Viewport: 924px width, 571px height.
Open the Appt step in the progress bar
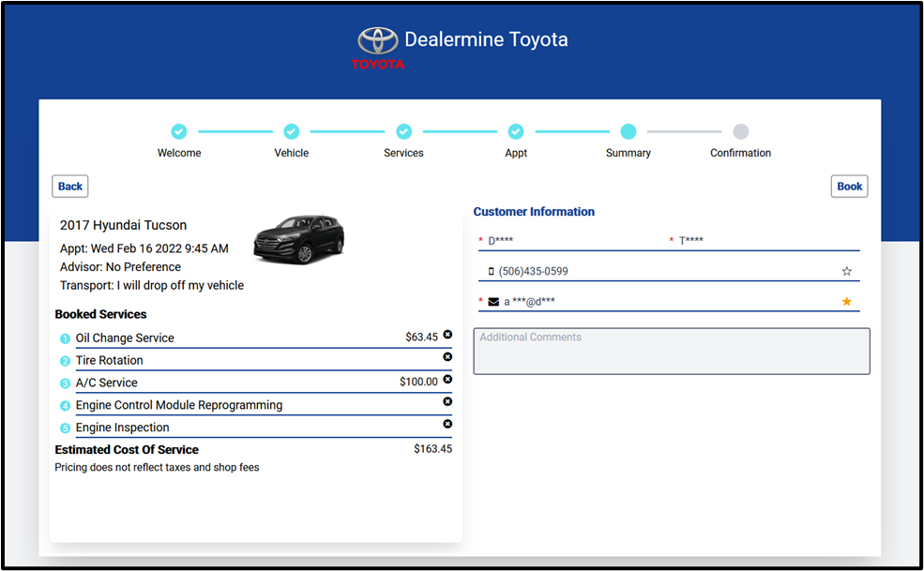tap(516, 132)
